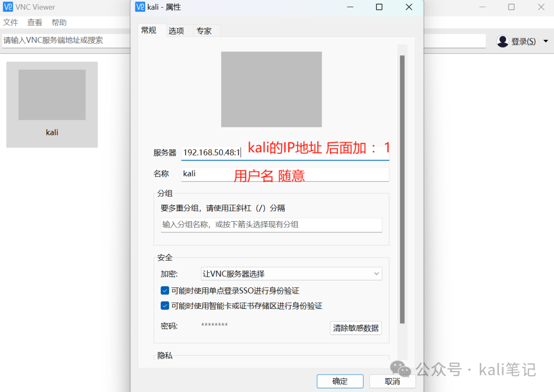Close the kali properties dialog
This screenshot has height=392, width=554.
pyautogui.click(x=409, y=7)
